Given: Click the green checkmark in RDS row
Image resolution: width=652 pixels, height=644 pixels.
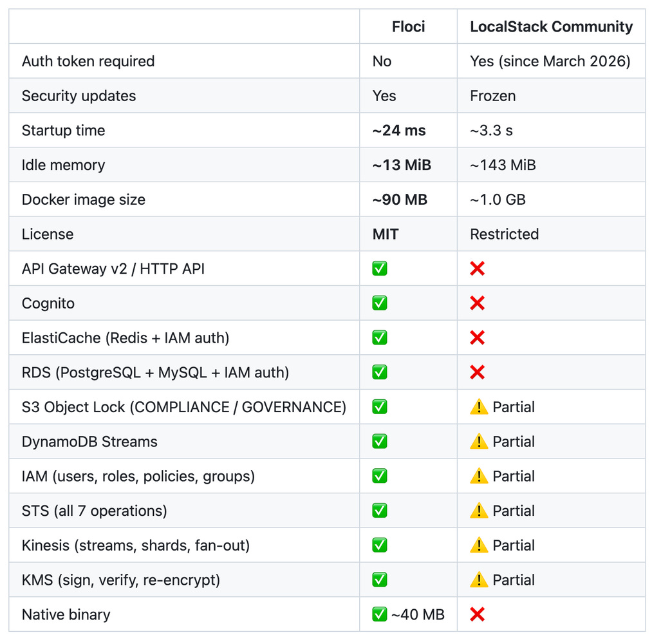Looking at the screenshot, I should click(380, 372).
